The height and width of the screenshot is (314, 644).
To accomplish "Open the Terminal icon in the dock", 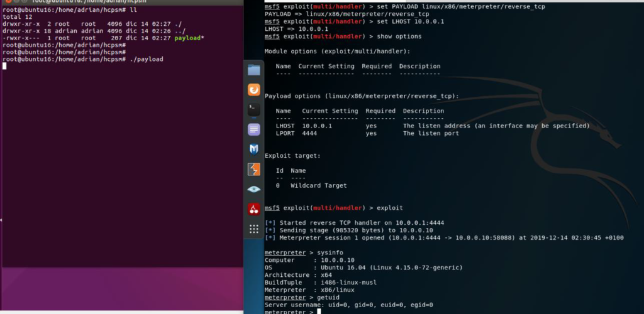I will click(x=254, y=110).
